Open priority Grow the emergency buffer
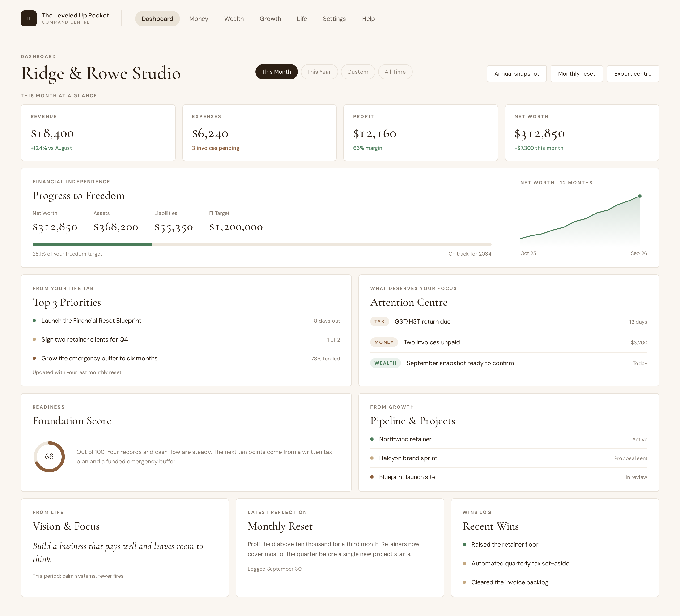Screen dimensions: 680x616 [x=186, y=358]
